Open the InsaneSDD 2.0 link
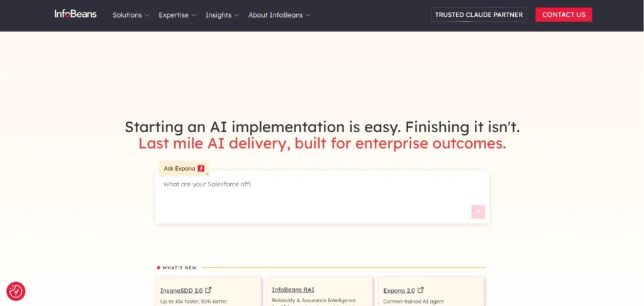Screen dimensions: 644x306 click(181, 290)
